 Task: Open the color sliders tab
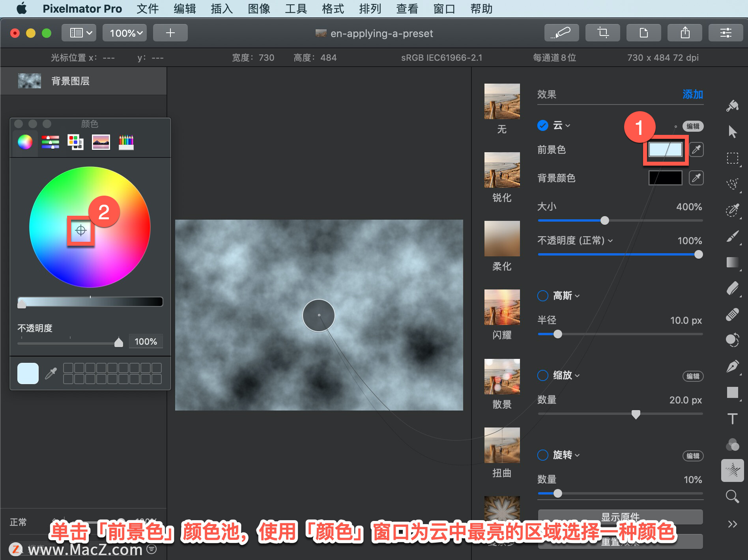pos(50,142)
